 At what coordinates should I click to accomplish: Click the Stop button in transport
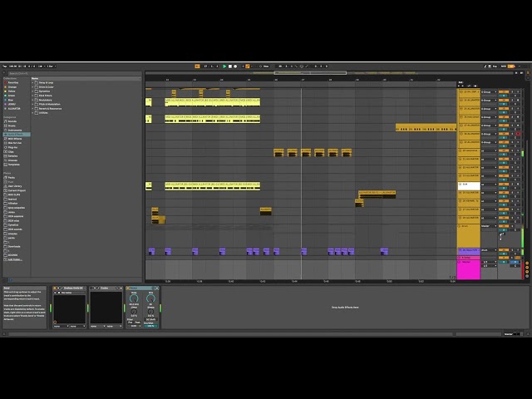229,66
